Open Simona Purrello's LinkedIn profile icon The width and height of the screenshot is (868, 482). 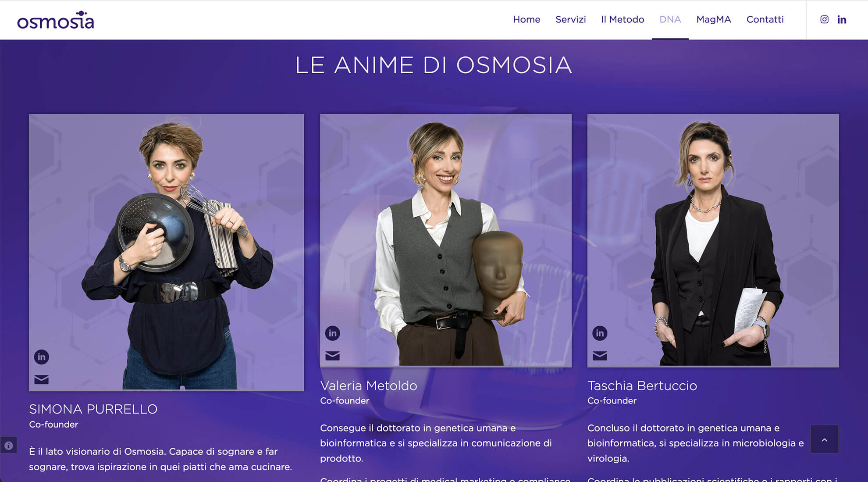[41, 357]
